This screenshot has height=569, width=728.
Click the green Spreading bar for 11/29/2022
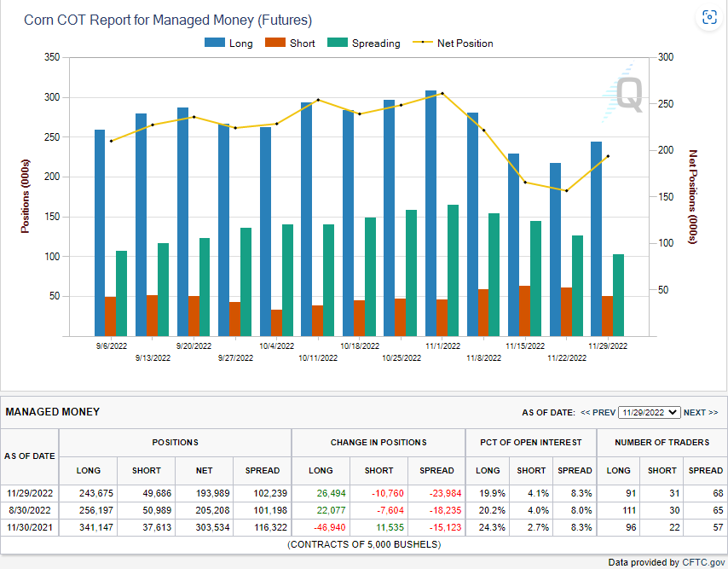pyautogui.click(x=618, y=295)
